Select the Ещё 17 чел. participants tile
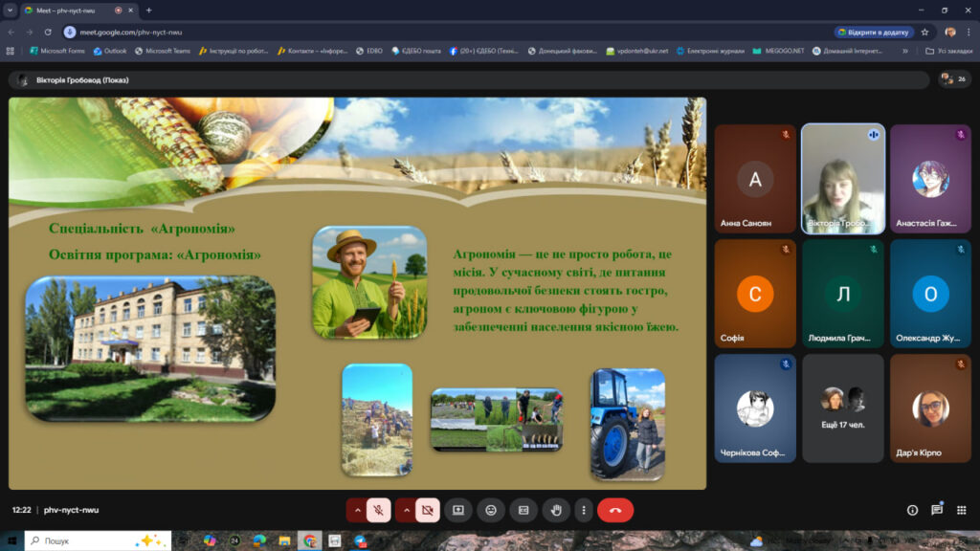This screenshot has height=551, width=980. (842, 408)
